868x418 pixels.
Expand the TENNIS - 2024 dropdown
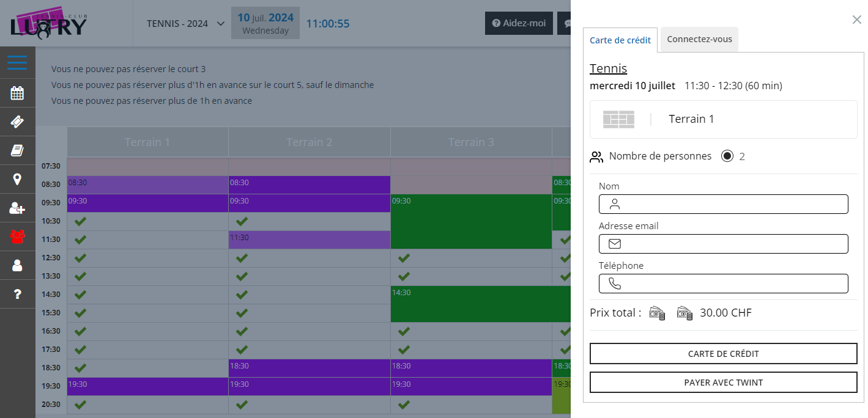pos(186,24)
